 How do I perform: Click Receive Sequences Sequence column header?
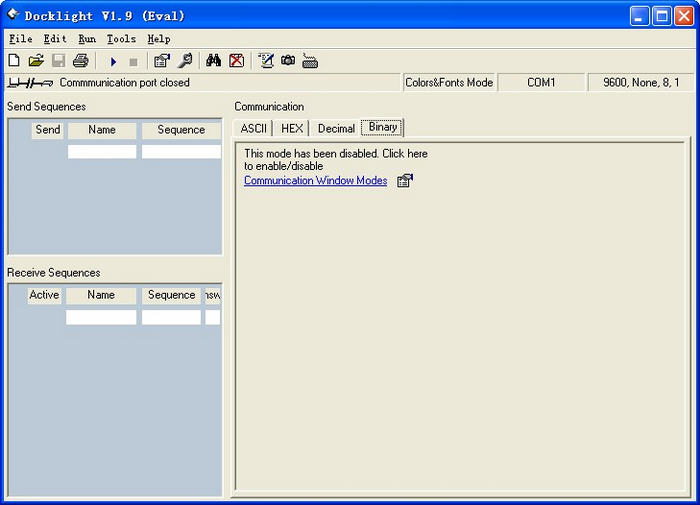[171, 295]
